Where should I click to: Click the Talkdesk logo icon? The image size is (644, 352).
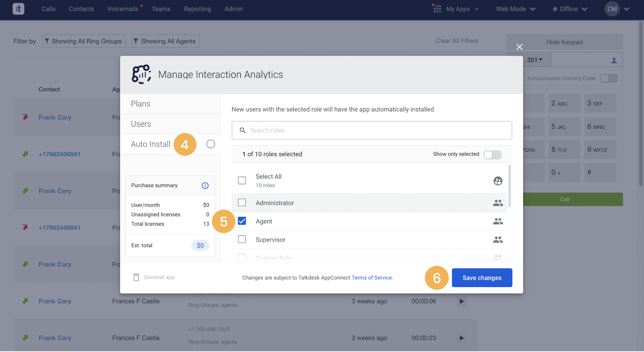pos(19,9)
